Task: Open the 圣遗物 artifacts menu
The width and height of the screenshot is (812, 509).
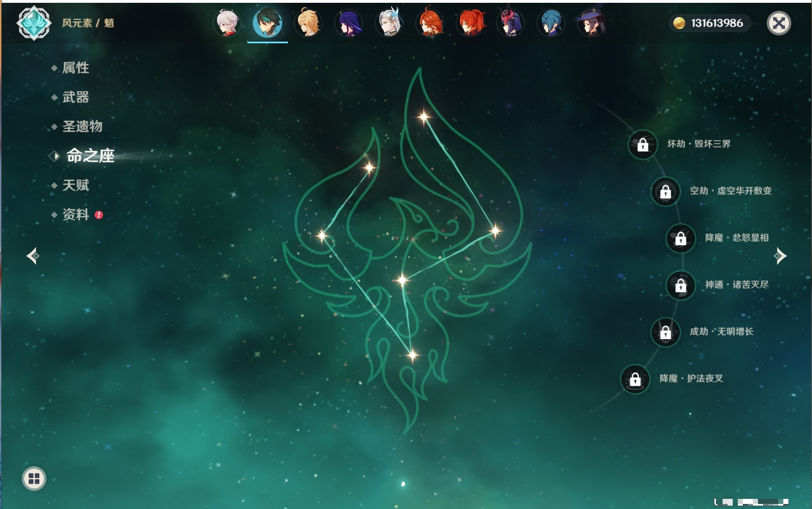Action: (82, 127)
